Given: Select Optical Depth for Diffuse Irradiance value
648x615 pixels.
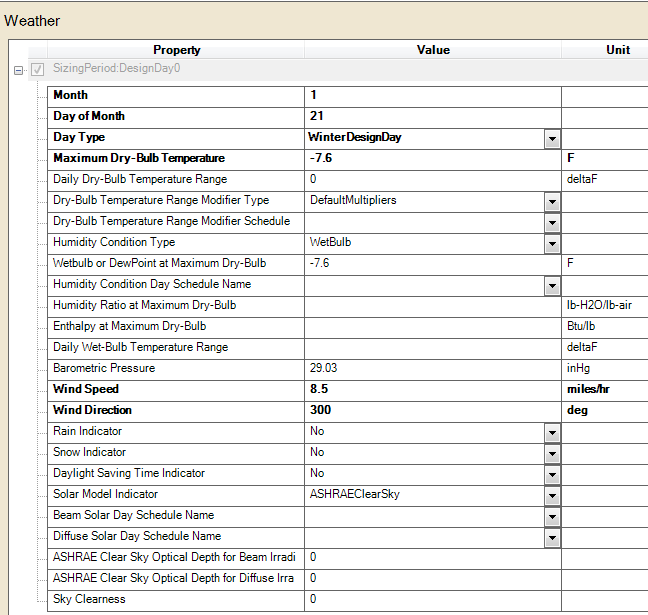Looking at the screenshot, I should point(433,580).
